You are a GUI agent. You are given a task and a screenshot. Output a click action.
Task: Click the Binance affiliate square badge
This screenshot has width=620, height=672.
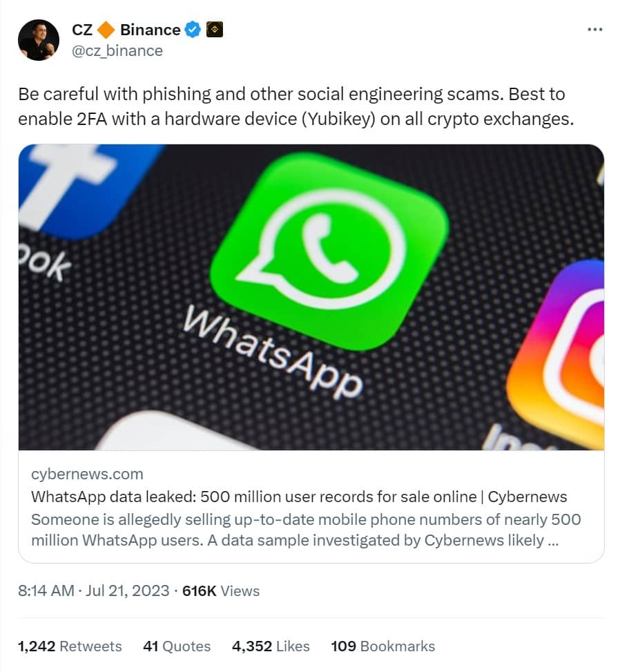tap(215, 30)
